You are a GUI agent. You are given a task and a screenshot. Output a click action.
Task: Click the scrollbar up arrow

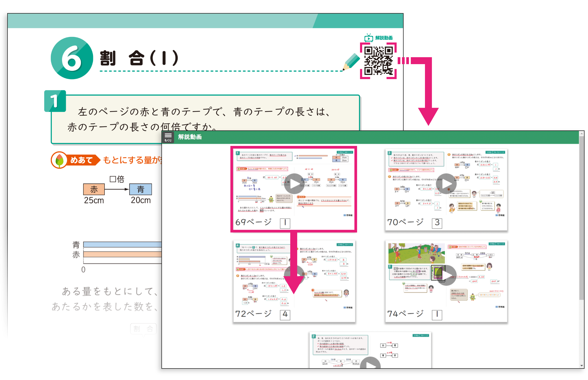click(x=581, y=133)
